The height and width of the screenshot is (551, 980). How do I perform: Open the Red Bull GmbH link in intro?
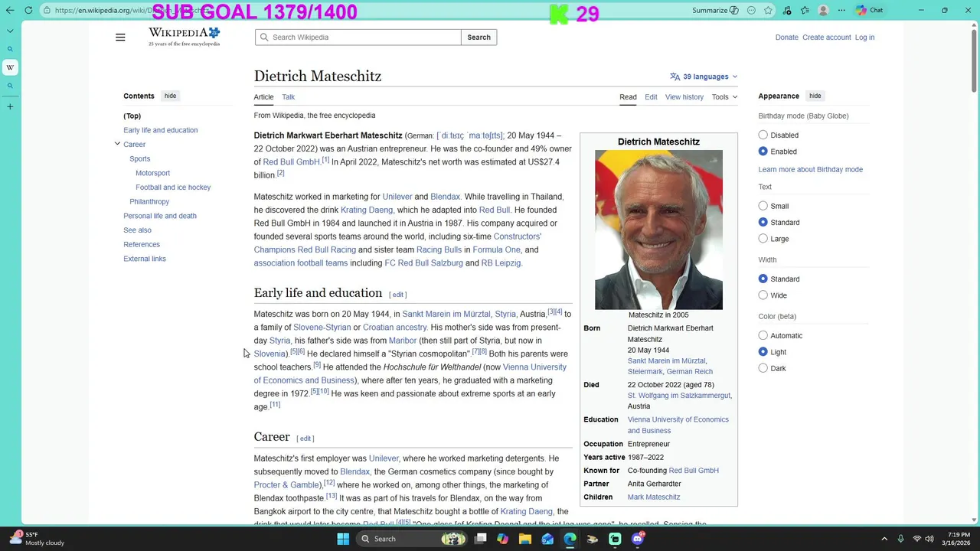(x=291, y=162)
